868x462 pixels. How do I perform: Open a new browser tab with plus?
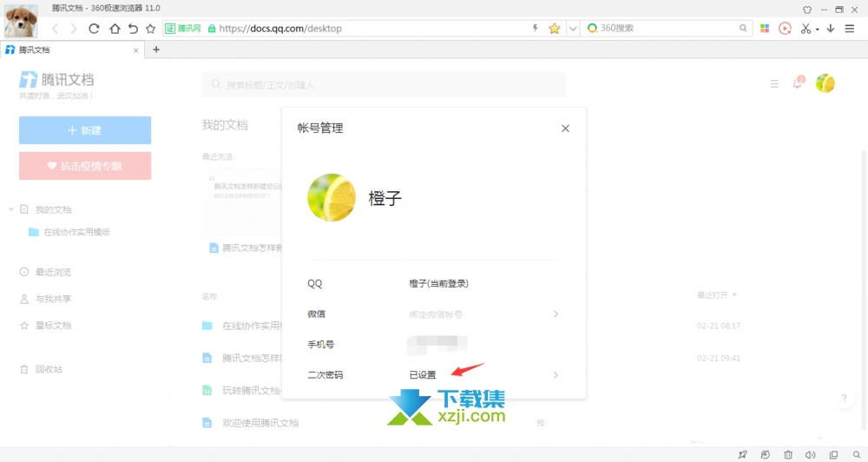(x=156, y=49)
